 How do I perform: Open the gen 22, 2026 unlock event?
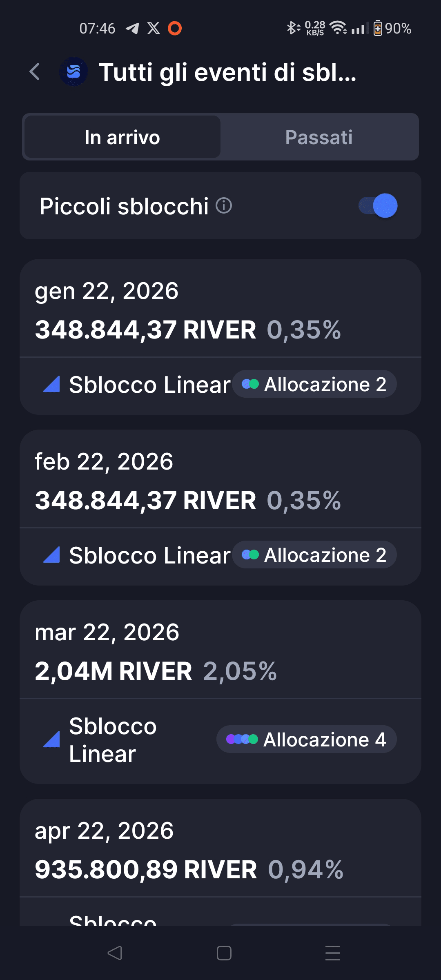click(x=220, y=310)
